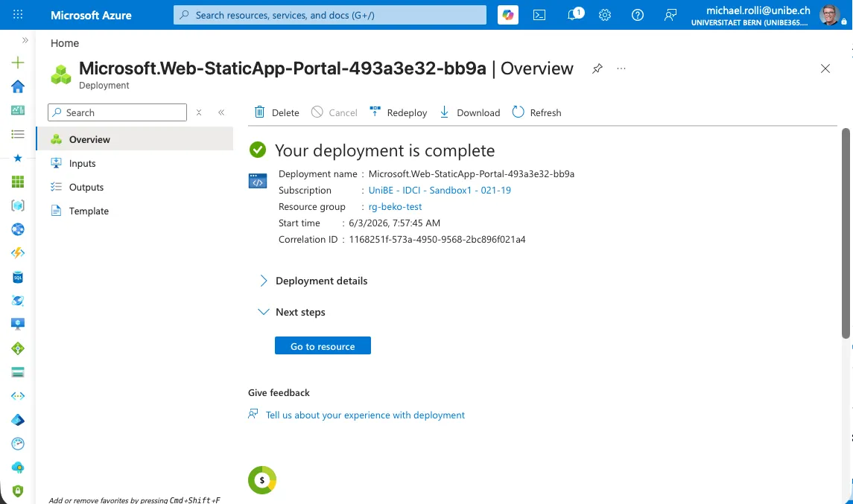Screen dimensions: 853x504
Task: Download the deployment
Action: click(470, 112)
